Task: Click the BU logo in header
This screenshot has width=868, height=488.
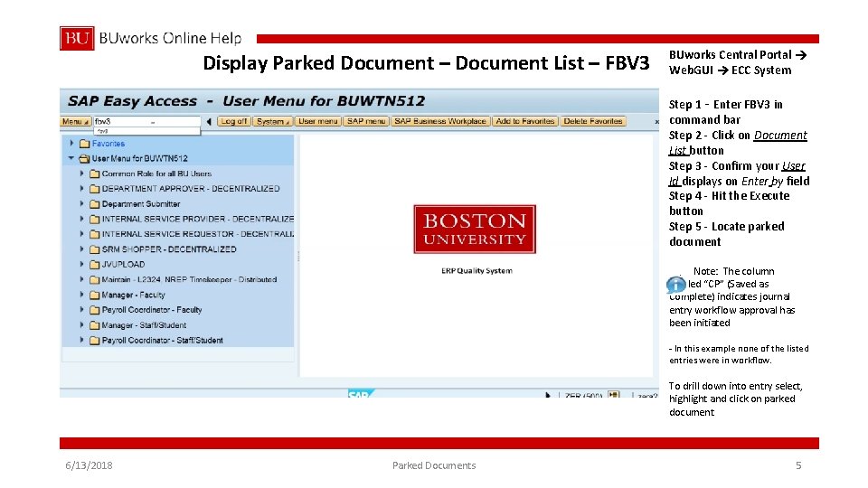Action: coord(77,38)
